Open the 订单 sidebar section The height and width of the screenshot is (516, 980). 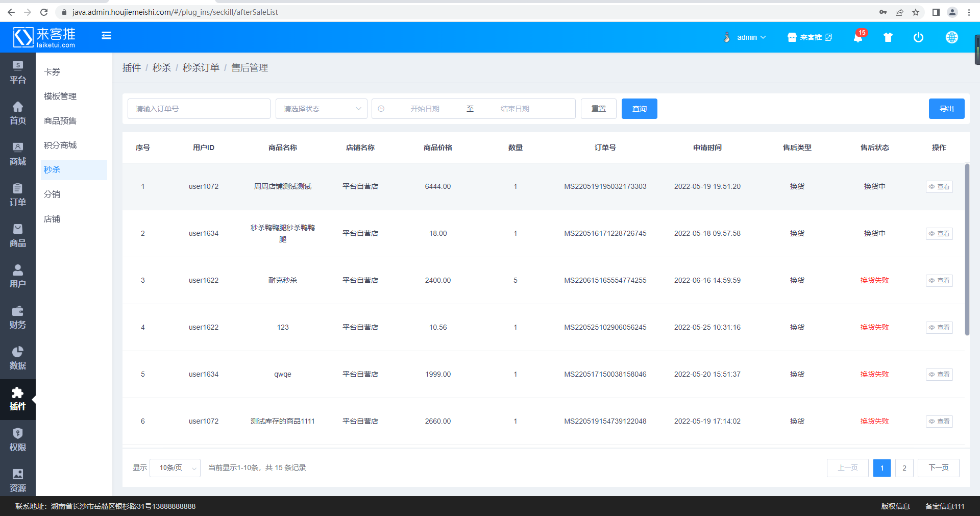point(18,195)
